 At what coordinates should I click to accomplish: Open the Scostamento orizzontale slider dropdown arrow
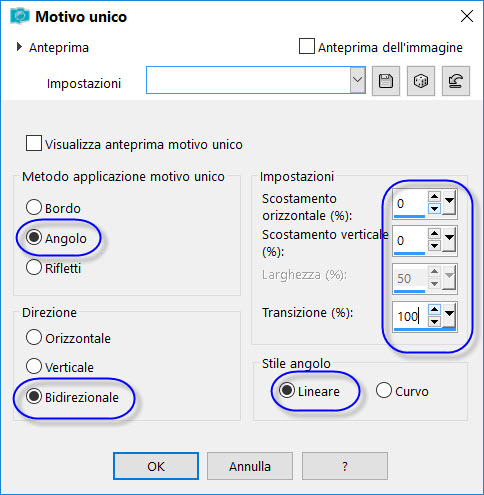[x=449, y=202]
